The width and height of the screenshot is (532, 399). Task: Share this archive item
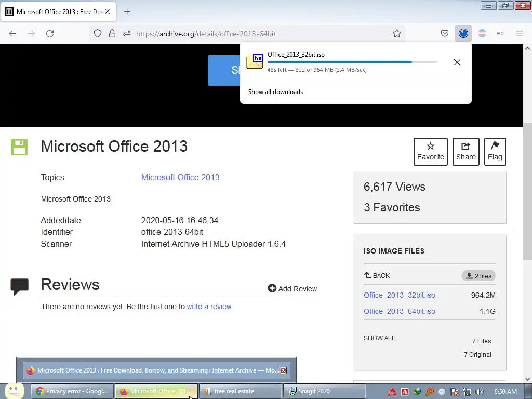click(x=466, y=152)
